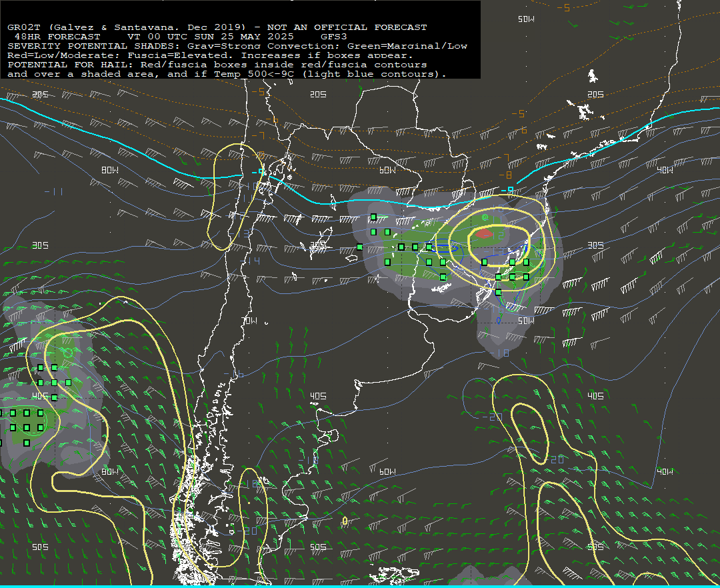The image size is (720, 588).
Task: Click the "VT 00 UTC SUN 25 MAY 2025" valid time
Action: (210, 37)
